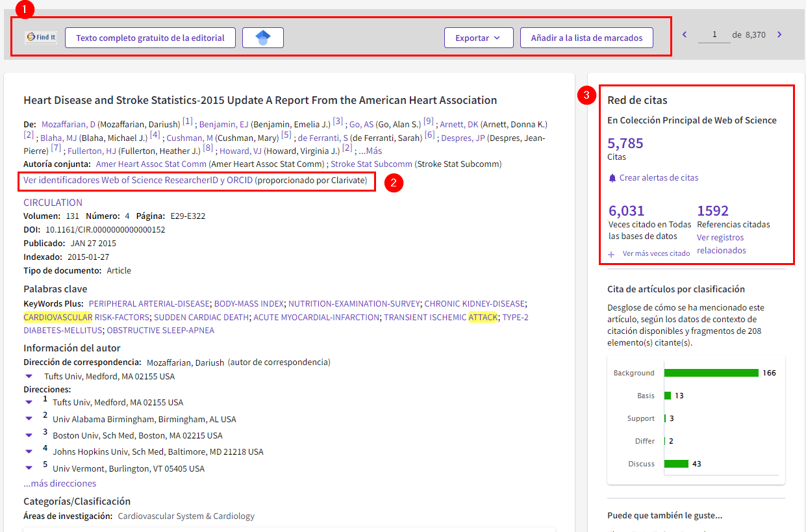Go to the previous record arrow
The height and width of the screenshot is (532, 806).
click(685, 34)
